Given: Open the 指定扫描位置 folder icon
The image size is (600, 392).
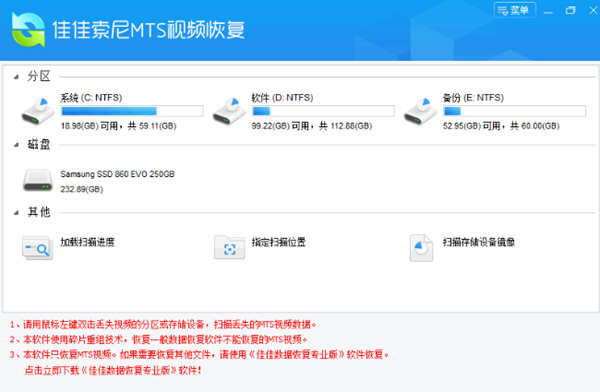Looking at the screenshot, I should tap(229, 247).
